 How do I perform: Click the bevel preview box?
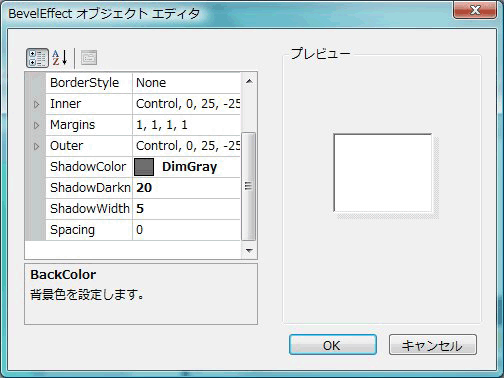click(383, 173)
